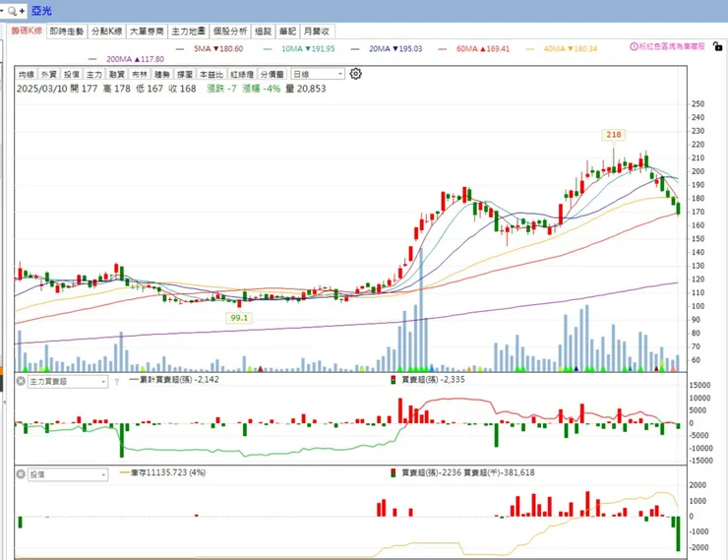This screenshot has width=728, height=560.
Task: Click the magnifier search icon beside 亞光
Action: coord(12,11)
